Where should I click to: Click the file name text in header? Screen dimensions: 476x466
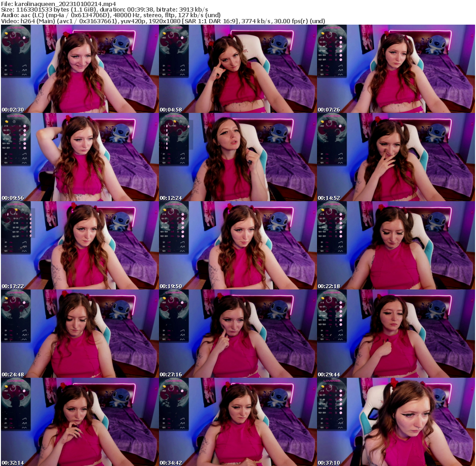pyautogui.click(x=58, y=4)
